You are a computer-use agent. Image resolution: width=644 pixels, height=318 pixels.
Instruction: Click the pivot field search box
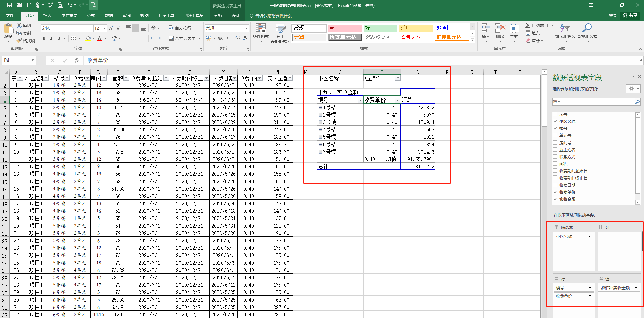click(x=593, y=102)
